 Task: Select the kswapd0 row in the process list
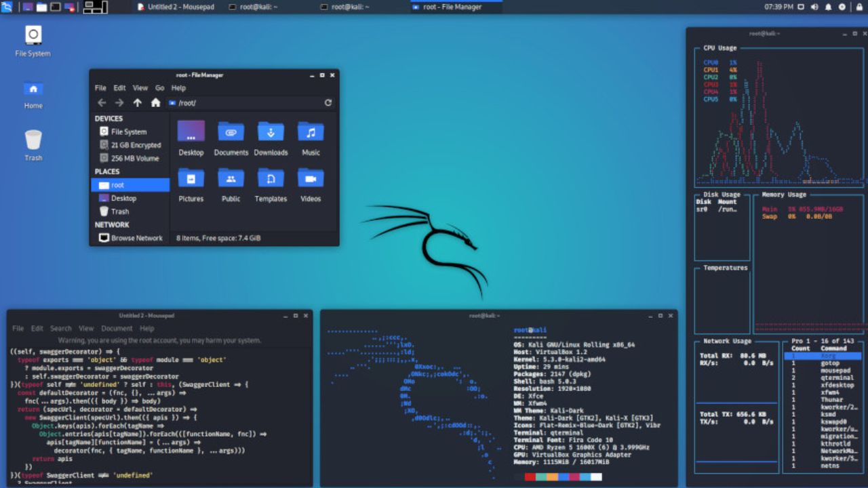[823, 422]
